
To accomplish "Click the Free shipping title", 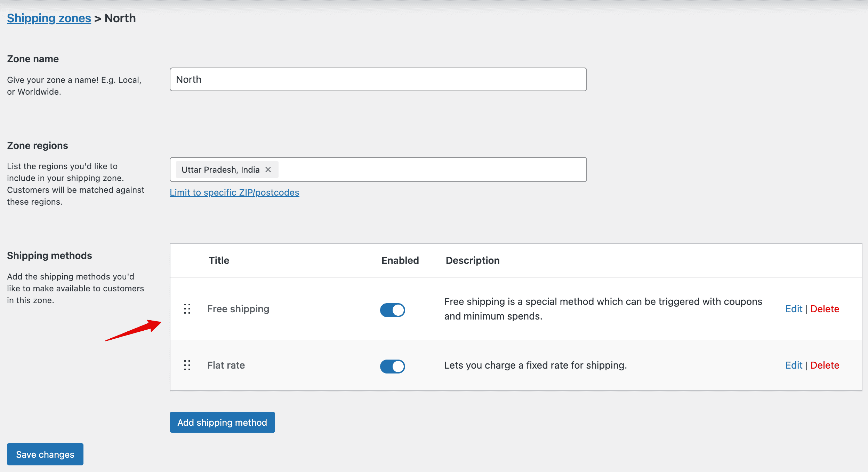I will (238, 309).
